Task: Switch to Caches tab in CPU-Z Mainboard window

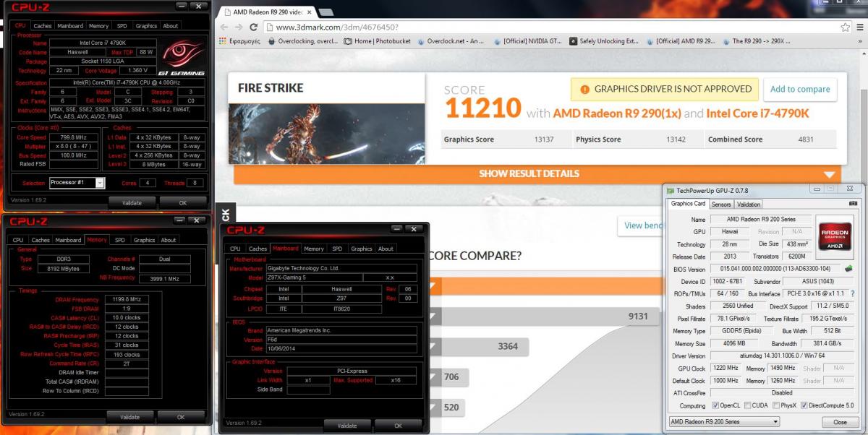Action: click(258, 249)
